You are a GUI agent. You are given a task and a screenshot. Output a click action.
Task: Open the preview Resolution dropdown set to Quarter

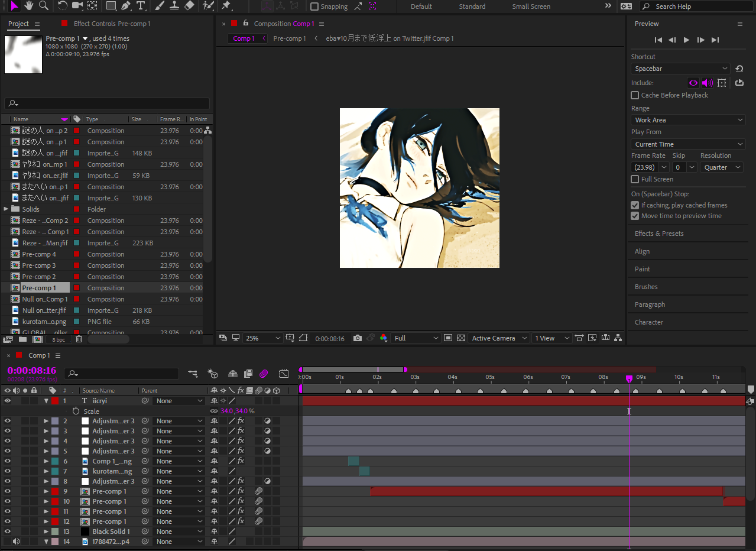pyautogui.click(x=722, y=167)
